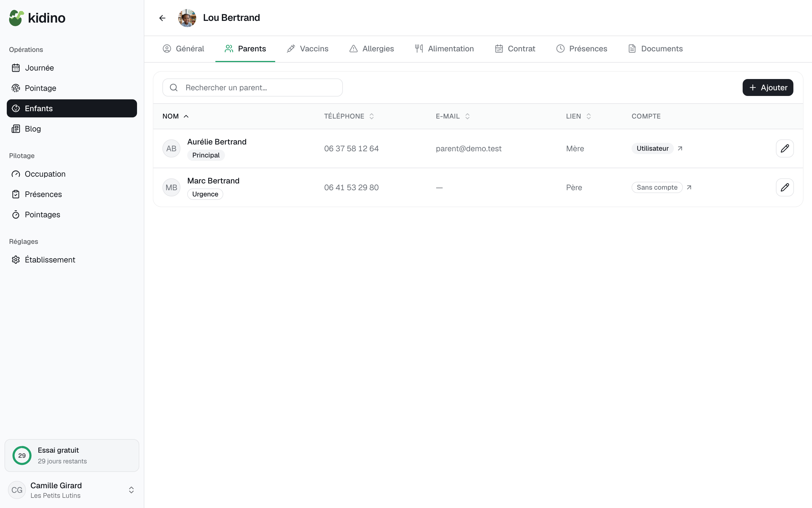The image size is (812, 508).
Task: Switch to the Contrat tab
Action: click(x=515, y=49)
